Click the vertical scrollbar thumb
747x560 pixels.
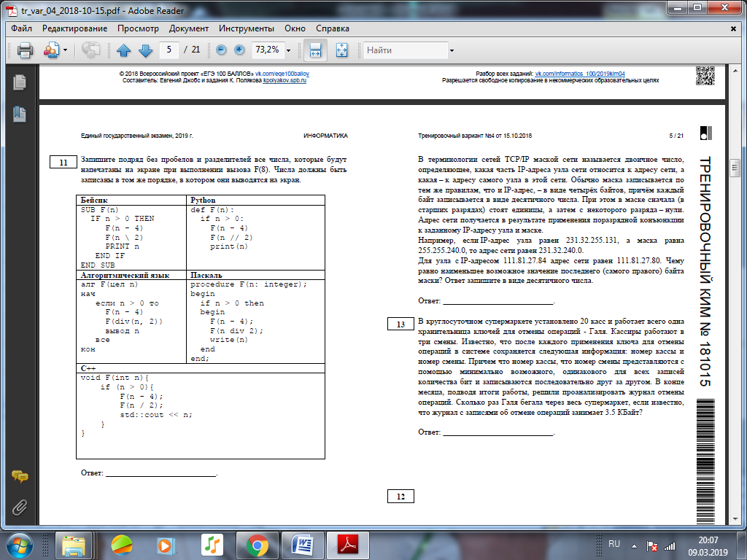coord(735,167)
